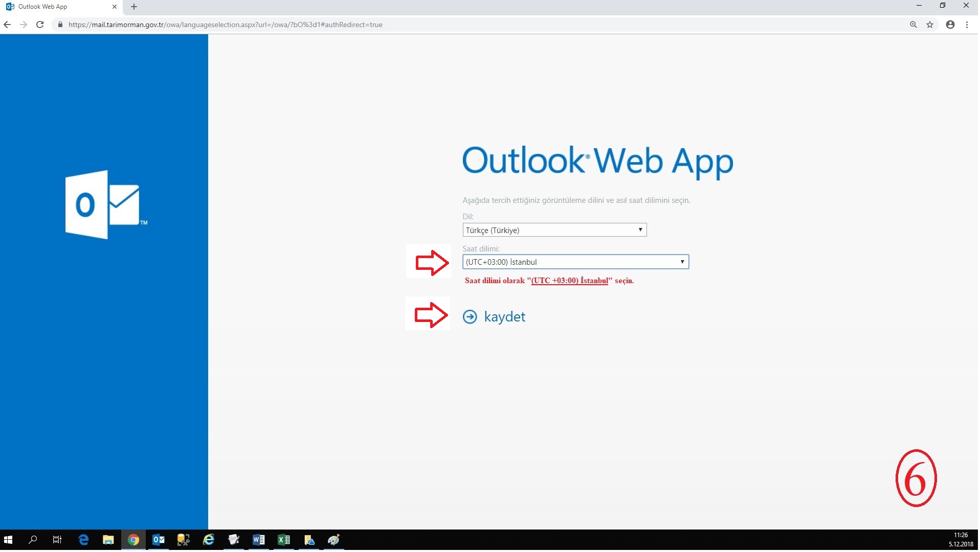
Task: Open the Chrome profile account icon
Action: pos(950,25)
